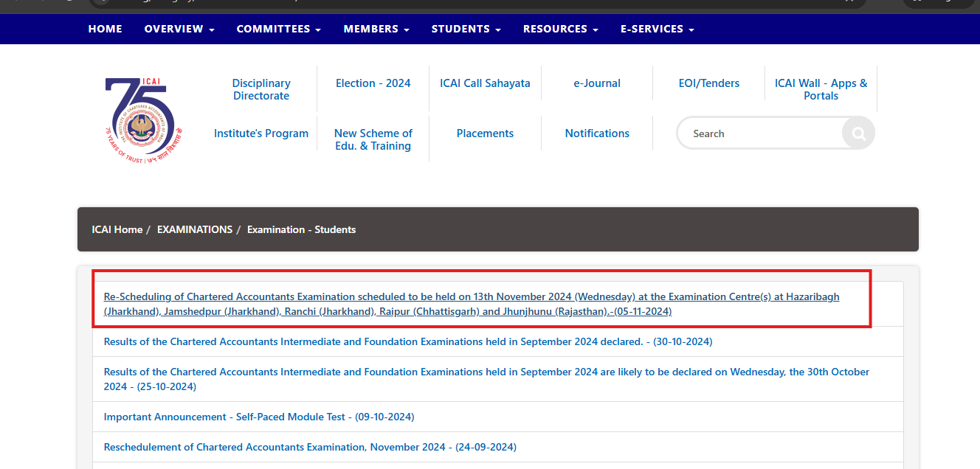Screen dimensions: 980x469
Task: Open the Self-Paced Module Test announcement
Action: click(x=259, y=417)
